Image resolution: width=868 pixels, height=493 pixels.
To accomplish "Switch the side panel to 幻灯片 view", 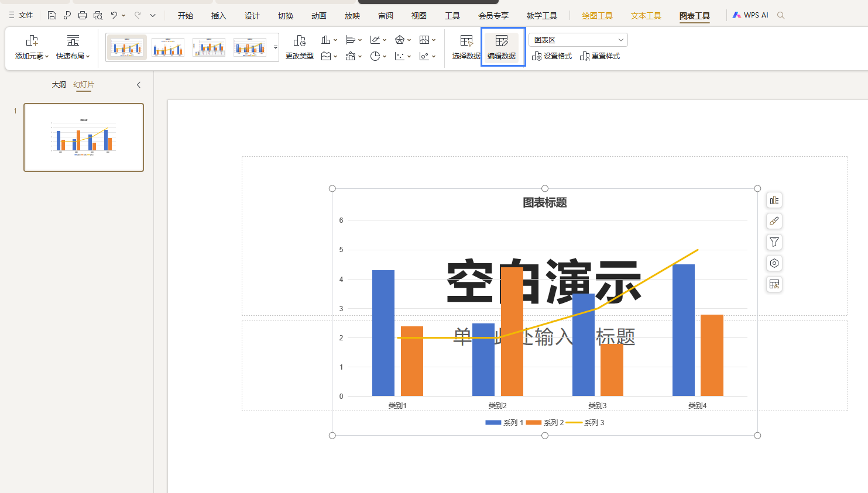I will click(84, 85).
